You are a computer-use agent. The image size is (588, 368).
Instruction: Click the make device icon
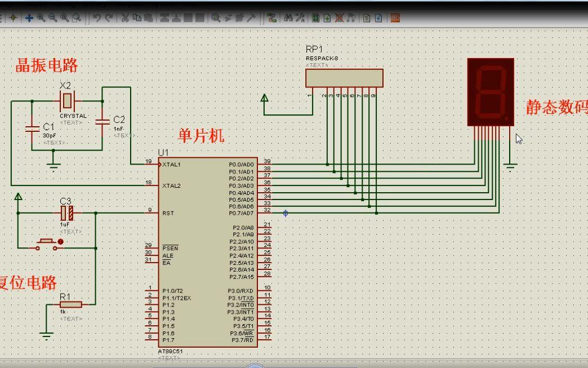[228, 17]
